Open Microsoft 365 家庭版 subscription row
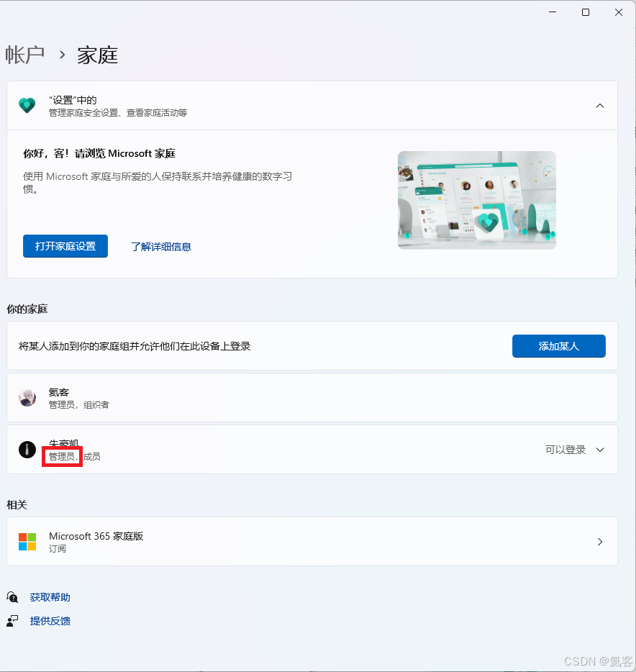 pyautogui.click(x=312, y=541)
